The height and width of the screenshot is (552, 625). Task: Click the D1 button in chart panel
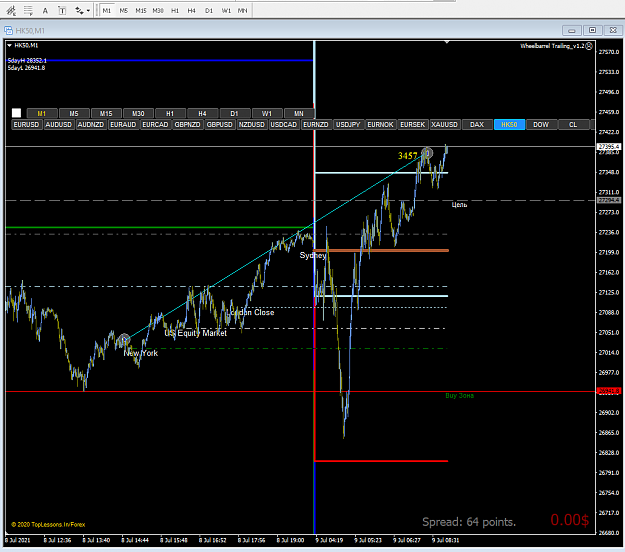tap(234, 114)
